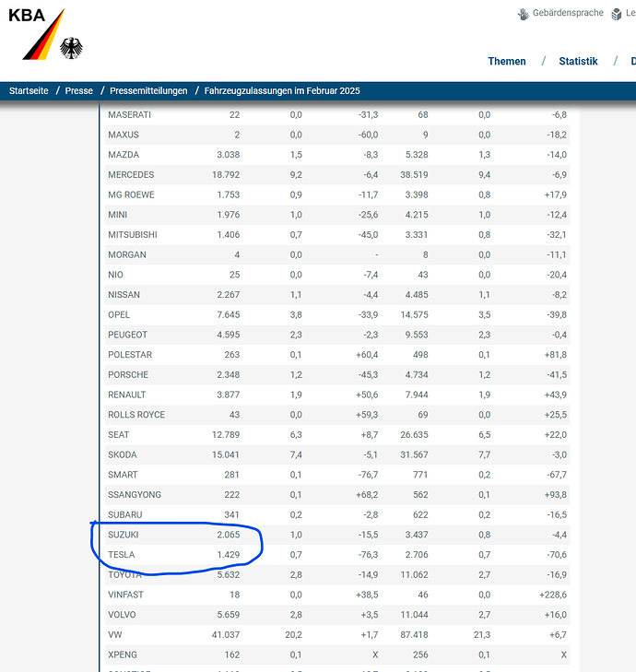Select the ROLLS ROYCE row label

coord(136,415)
